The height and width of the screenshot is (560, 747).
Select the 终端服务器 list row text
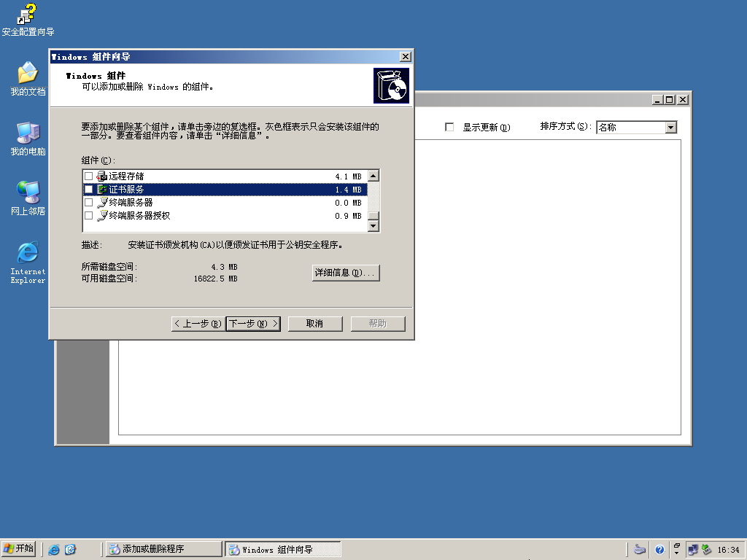pyautogui.click(x=131, y=203)
